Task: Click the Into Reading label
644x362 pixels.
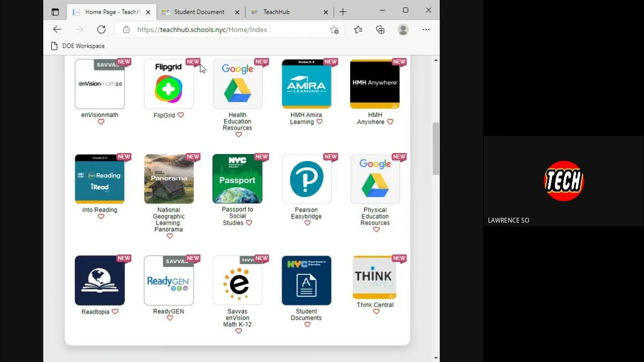Action: [x=100, y=210]
